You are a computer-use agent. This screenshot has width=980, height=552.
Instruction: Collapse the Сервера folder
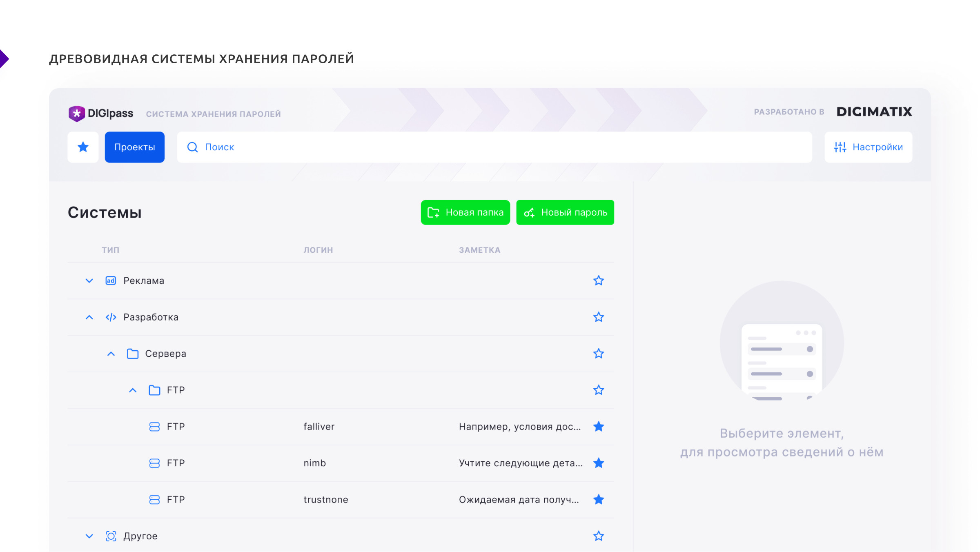click(x=111, y=354)
